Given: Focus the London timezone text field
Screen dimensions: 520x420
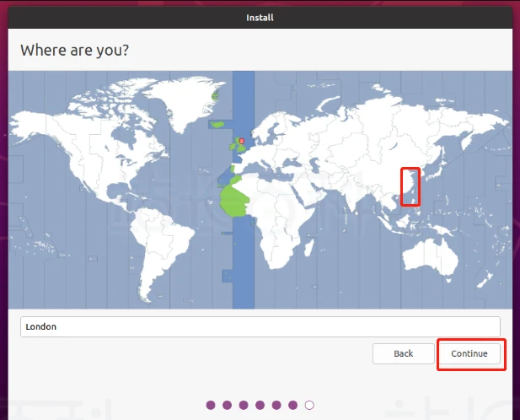Looking at the screenshot, I should click(x=260, y=326).
